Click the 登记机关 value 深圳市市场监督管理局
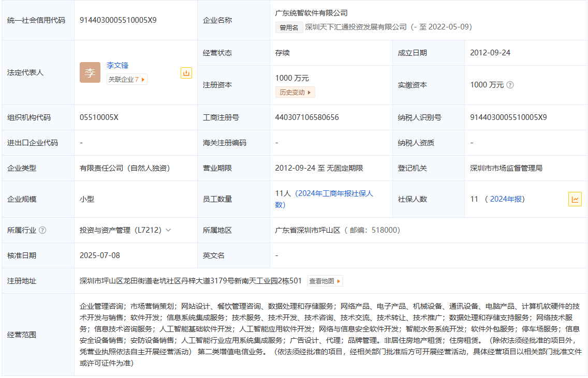 point(506,168)
